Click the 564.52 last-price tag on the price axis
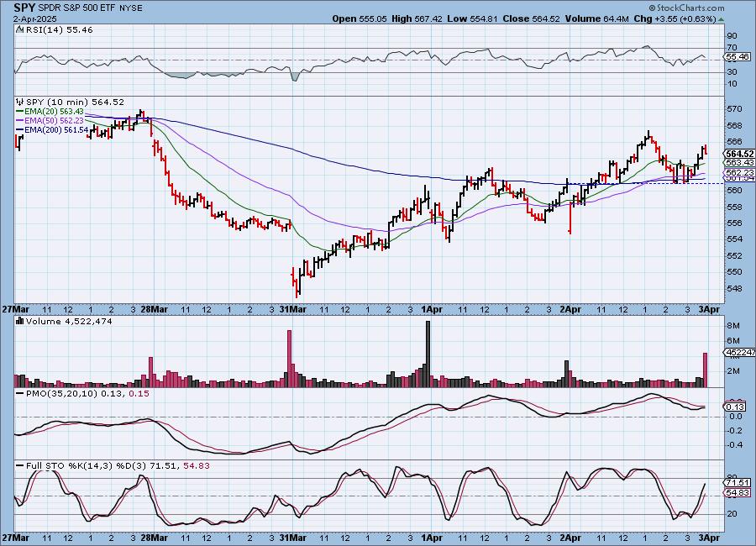Viewport: 756px width, 546px height. [739, 154]
